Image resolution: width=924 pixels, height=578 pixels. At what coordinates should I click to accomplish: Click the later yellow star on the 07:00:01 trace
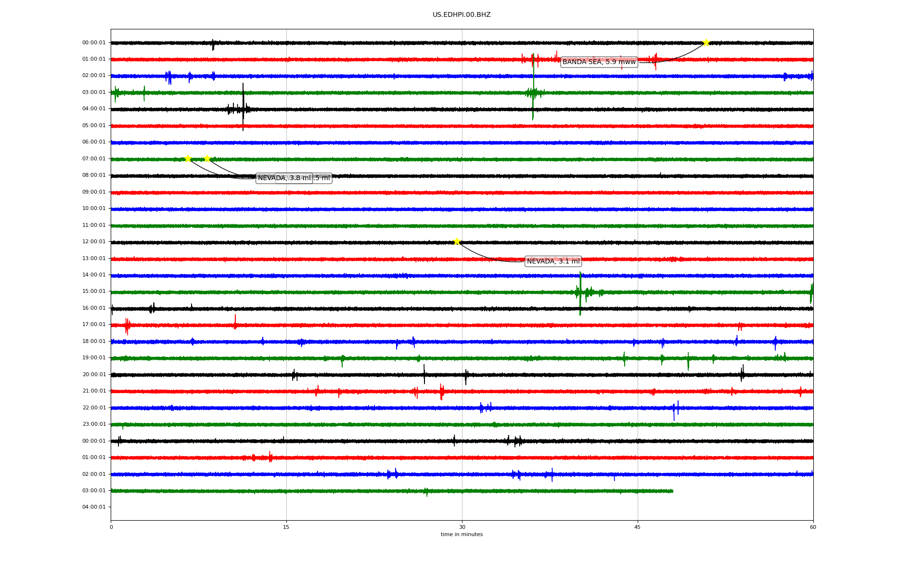[x=207, y=158]
